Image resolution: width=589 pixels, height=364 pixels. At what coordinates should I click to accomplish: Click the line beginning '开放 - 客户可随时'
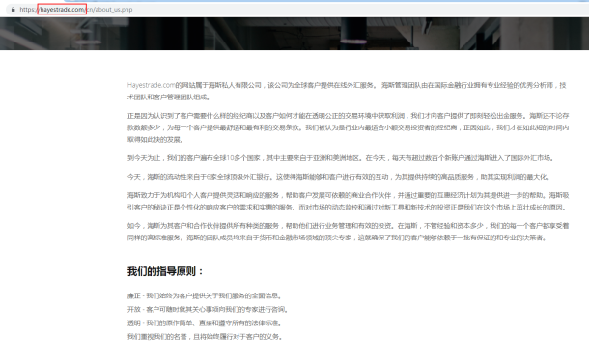(209, 310)
